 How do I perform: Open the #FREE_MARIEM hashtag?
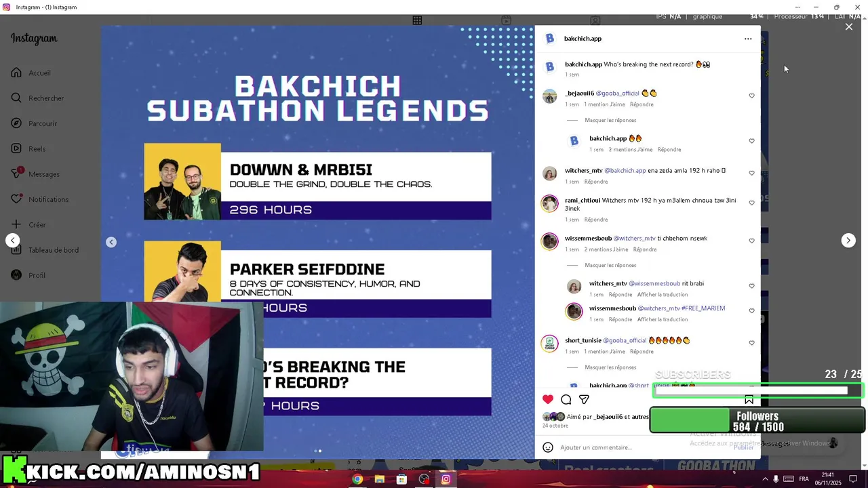coord(703,308)
